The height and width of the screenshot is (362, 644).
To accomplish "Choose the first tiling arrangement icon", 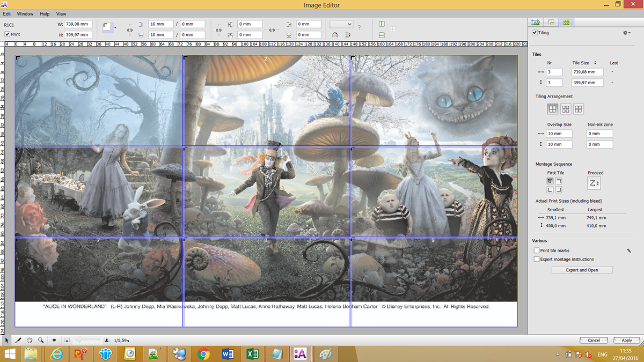I will coord(552,109).
